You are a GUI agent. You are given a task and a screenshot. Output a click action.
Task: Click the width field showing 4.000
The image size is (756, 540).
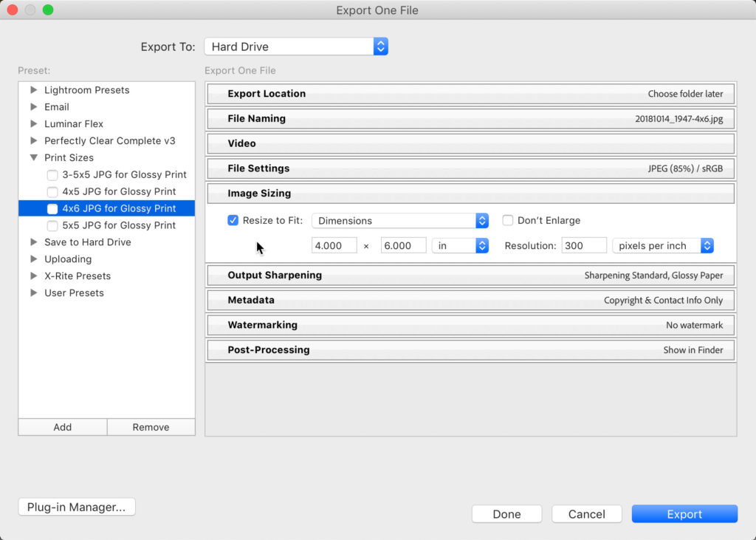coord(334,246)
